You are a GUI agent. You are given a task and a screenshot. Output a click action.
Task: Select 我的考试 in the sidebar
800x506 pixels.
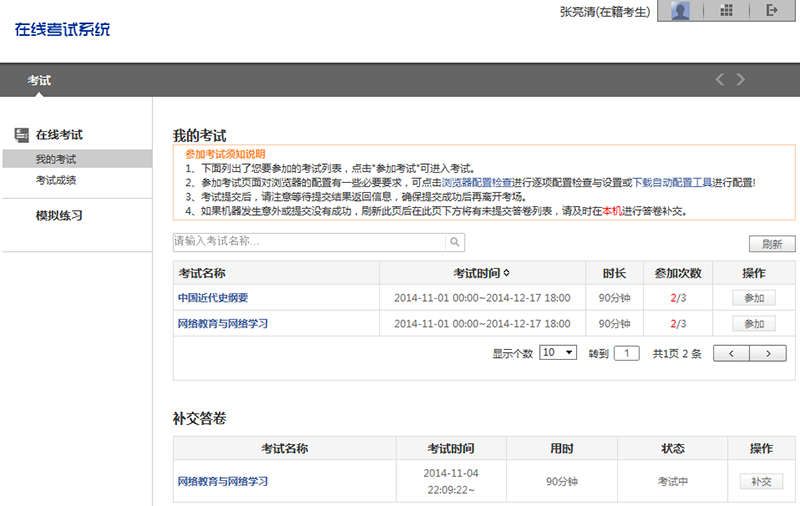tap(56, 159)
